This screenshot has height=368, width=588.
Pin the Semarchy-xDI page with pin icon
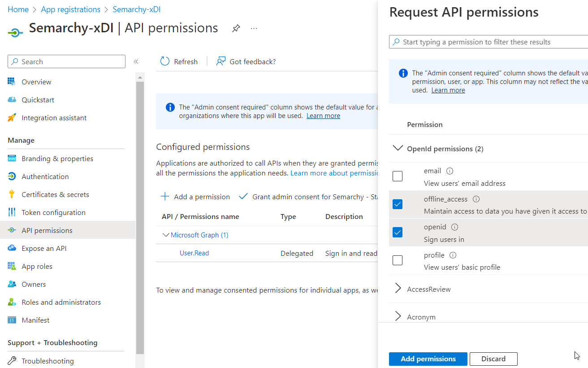click(x=236, y=28)
